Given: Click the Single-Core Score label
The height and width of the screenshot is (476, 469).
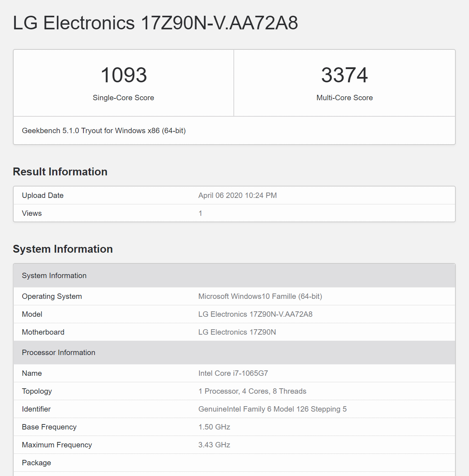Looking at the screenshot, I should tap(123, 98).
